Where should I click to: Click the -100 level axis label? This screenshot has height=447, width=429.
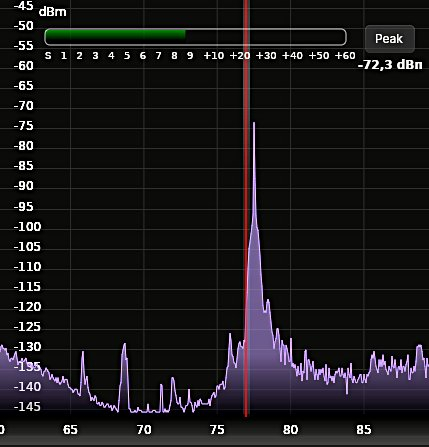coord(27,227)
